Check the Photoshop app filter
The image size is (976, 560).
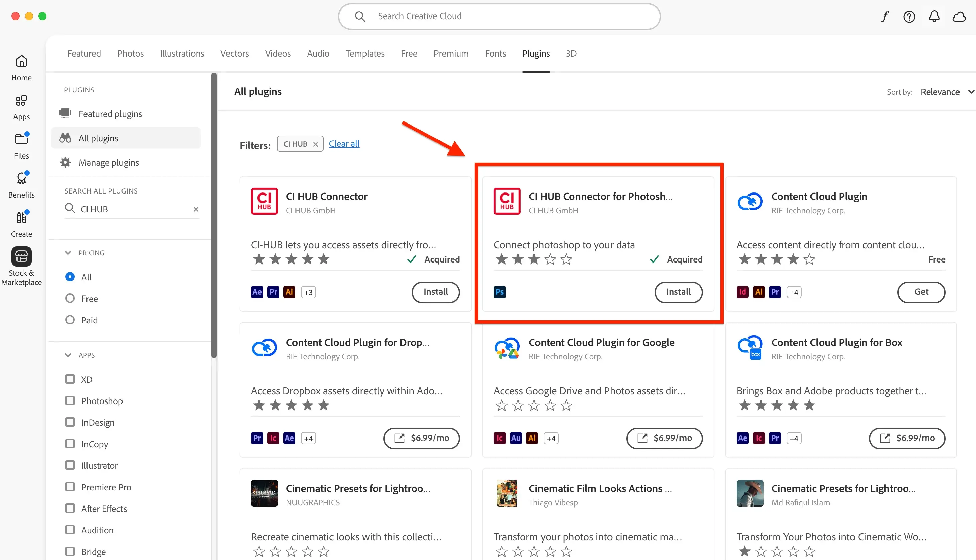[x=70, y=400]
